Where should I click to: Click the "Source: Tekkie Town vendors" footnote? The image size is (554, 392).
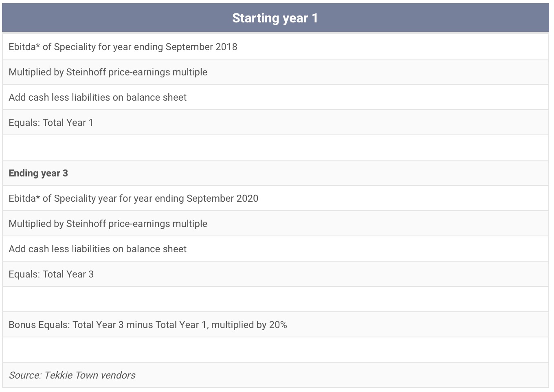[72, 375]
